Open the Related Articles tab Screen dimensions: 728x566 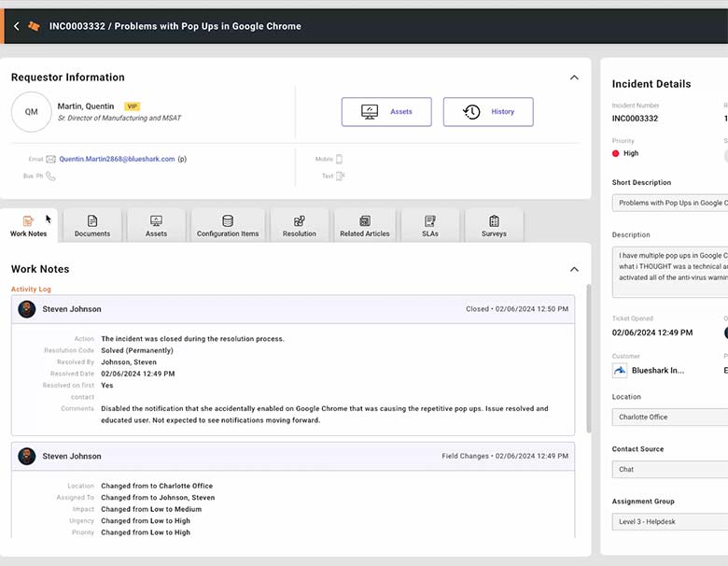point(365,226)
